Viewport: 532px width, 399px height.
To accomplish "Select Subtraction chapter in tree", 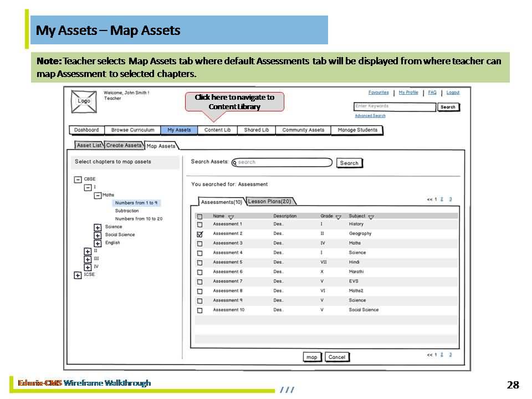I will click(127, 211).
